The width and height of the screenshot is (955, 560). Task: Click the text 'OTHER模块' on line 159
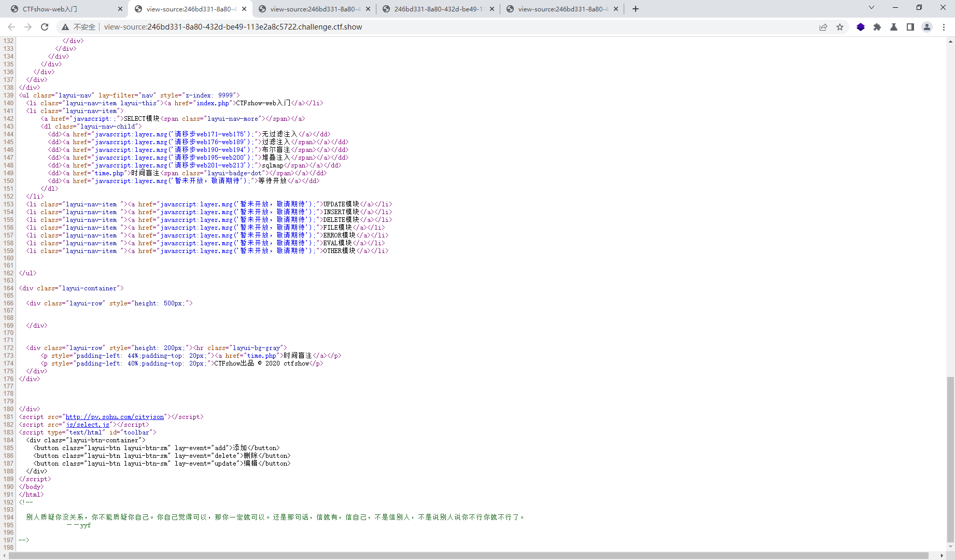pyautogui.click(x=340, y=251)
